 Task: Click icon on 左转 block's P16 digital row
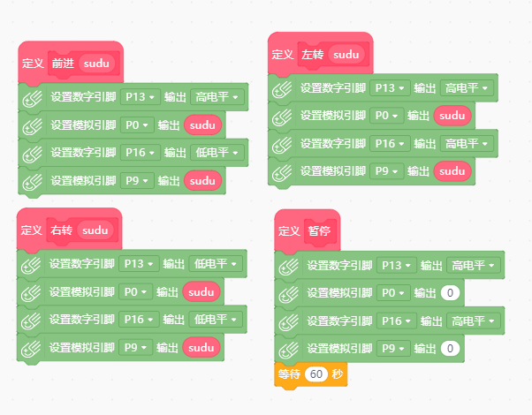click(x=282, y=145)
